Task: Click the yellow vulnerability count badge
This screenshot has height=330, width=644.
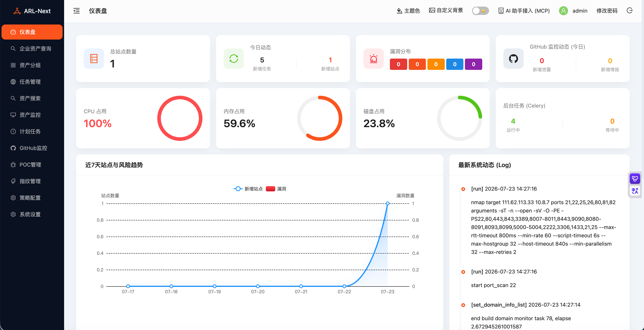Action: pyautogui.click(x=436, y=64)
